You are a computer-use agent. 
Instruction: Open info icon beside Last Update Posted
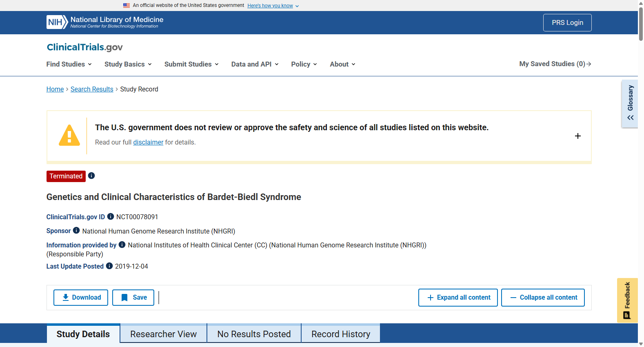[x=109, y=266]
